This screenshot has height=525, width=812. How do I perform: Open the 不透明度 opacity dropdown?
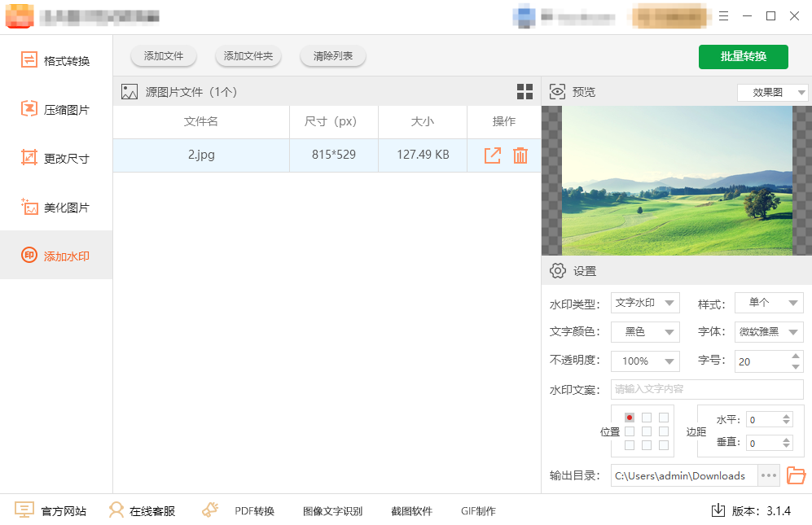click(645, 361)
